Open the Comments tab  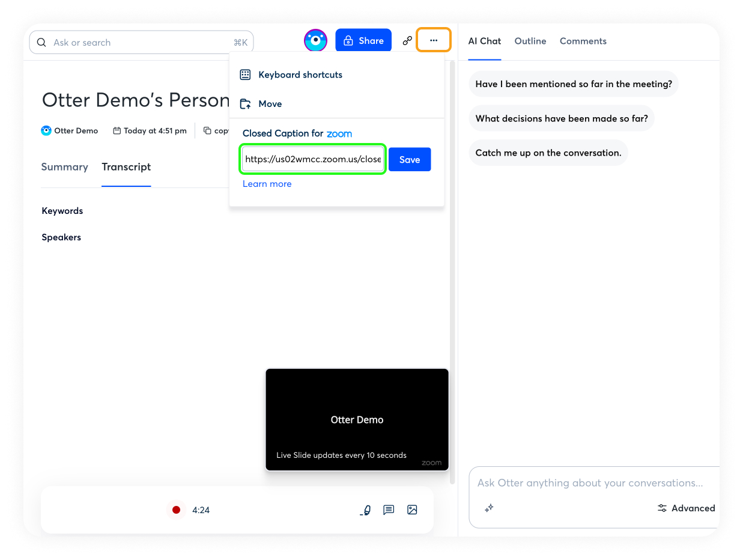coord(583,41)
